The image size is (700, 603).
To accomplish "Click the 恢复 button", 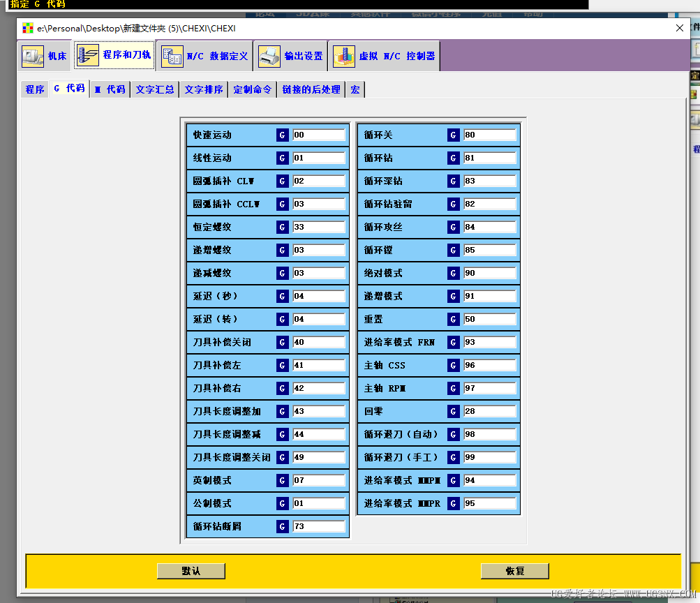I will 515,571.
